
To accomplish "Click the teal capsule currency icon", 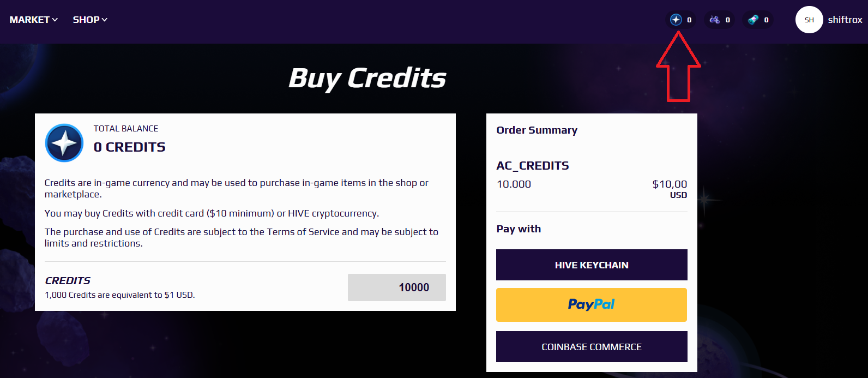I will [753, 20].
